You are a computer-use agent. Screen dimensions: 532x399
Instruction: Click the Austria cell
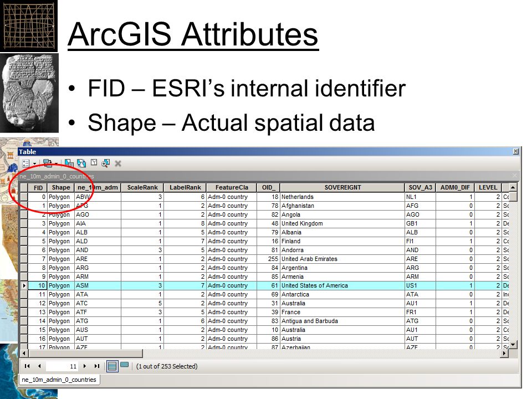click(342, 339)
